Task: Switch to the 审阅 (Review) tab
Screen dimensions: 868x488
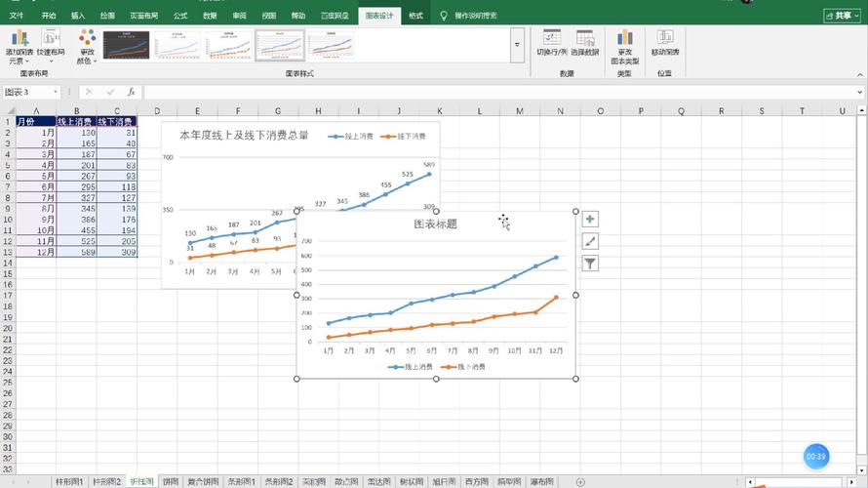Action: (x=239, y=16)
